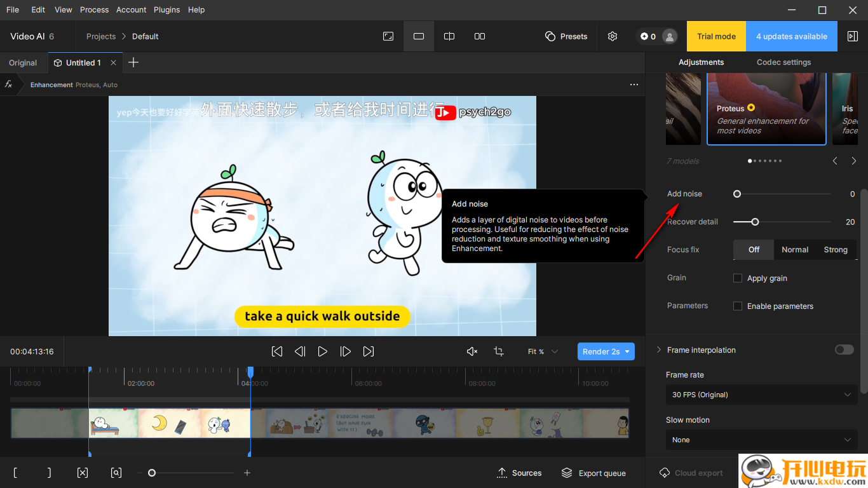Open the Plugins menu
Image resolution: width=868 pixels, height=488 pixels.
coord(167,10)
